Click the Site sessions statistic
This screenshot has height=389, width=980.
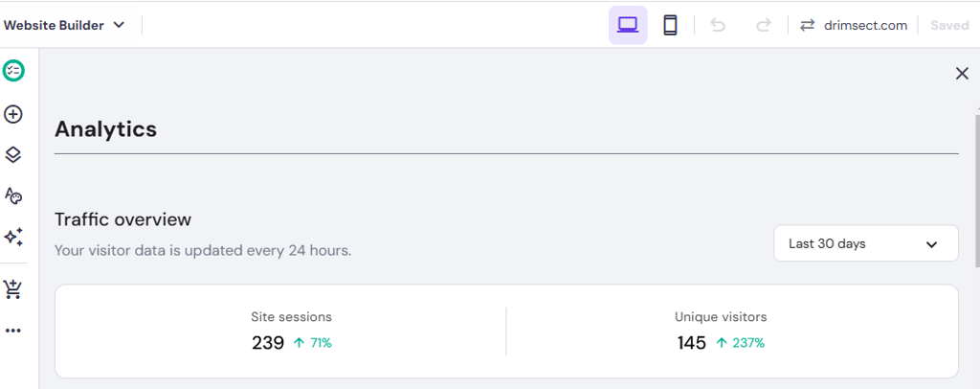[x=291, y=331]
